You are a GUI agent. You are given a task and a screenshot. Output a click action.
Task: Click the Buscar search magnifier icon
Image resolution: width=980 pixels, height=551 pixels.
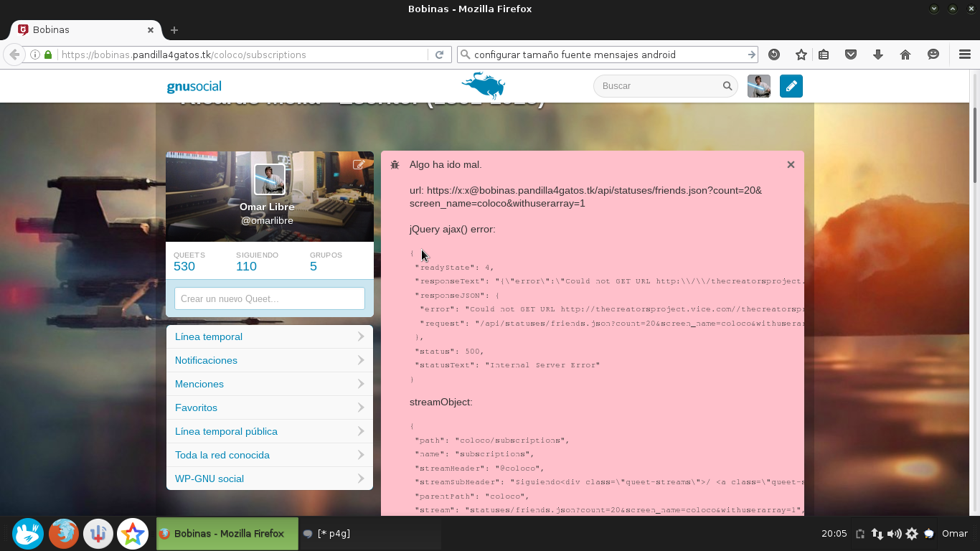pyautogui.click(x=727, y=86)
